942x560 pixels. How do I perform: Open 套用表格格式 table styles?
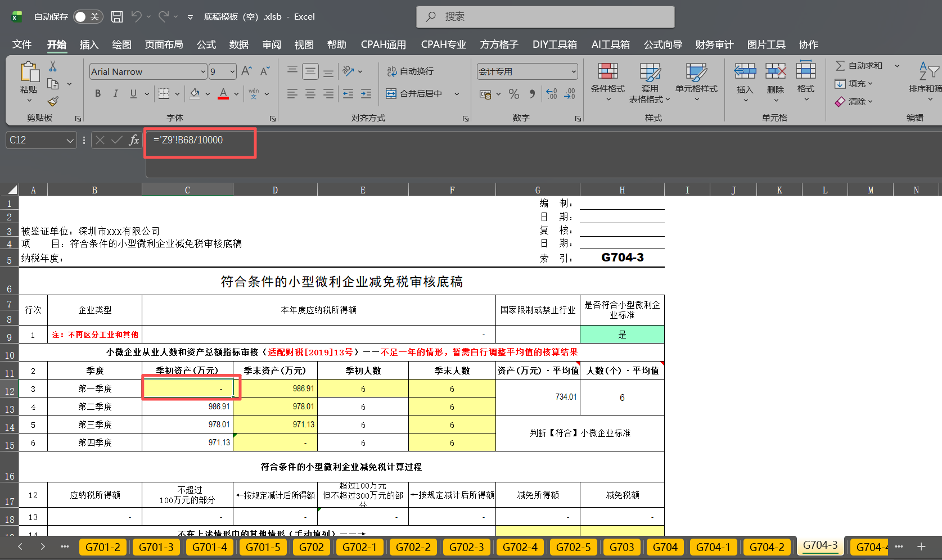coord(650,82)
